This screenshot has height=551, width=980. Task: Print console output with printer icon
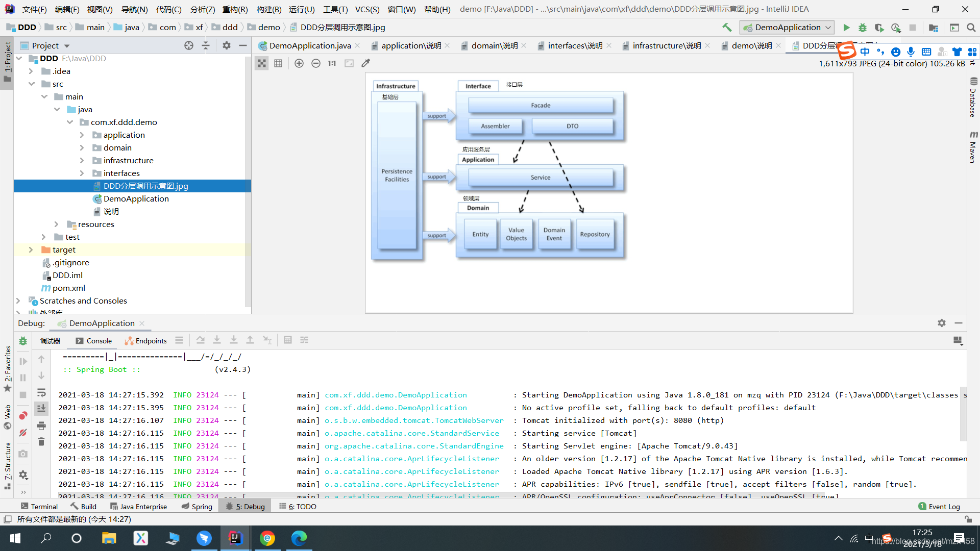41,425
